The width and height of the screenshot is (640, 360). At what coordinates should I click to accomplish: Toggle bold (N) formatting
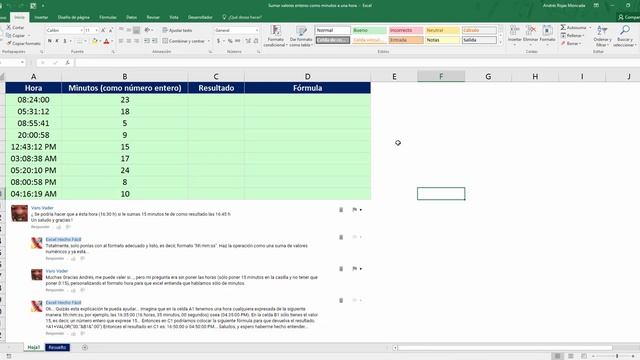pyautogui.click(x=50, y=41)
